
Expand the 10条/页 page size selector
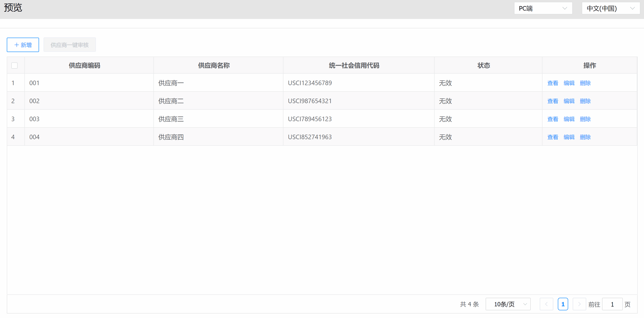tap(508, 304)
